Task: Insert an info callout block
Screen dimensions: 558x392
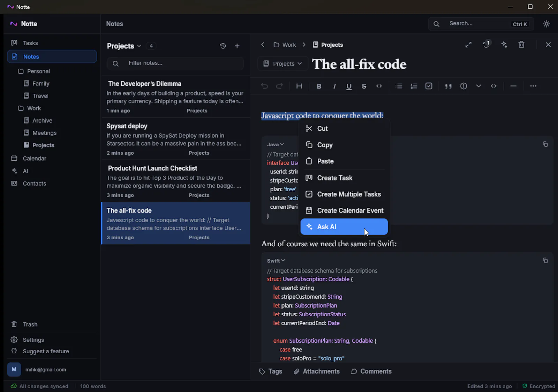Action: (x=463, y=86)
